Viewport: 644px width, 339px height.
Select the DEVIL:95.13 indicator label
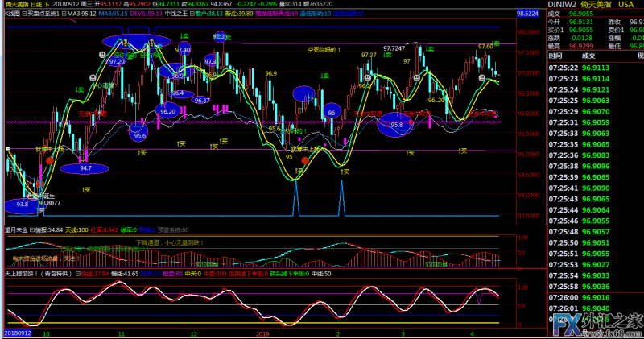click(x=147, y=14)
